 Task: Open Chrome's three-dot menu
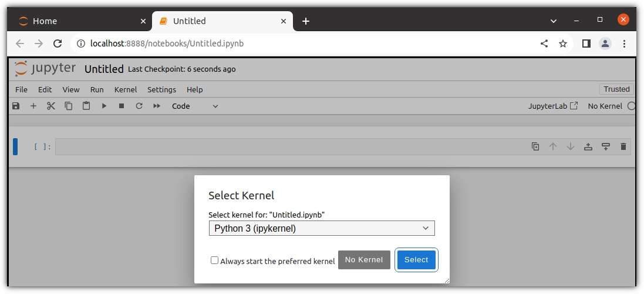tap(624, 44)
